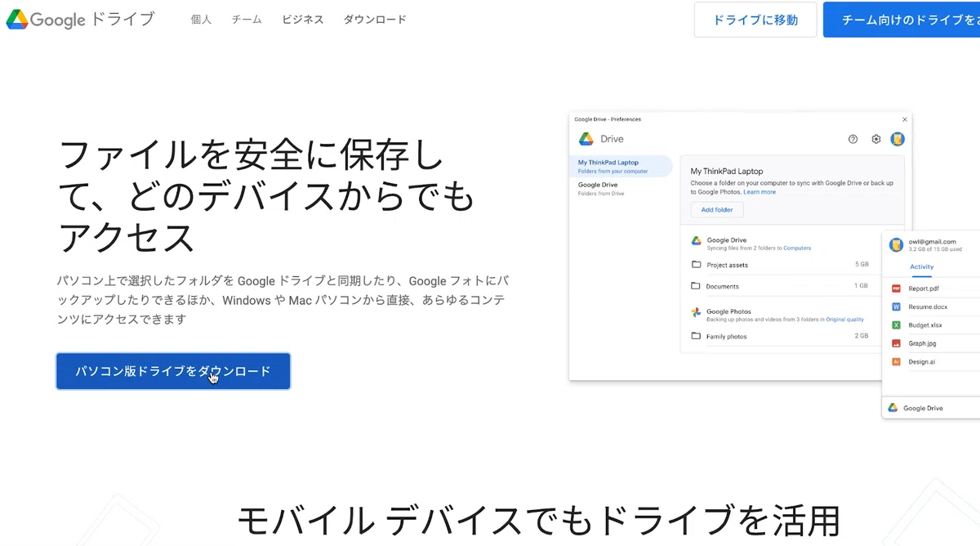Follow the Computers link under Google Drive
Screen dimensions: 980x546
(797, 248)
